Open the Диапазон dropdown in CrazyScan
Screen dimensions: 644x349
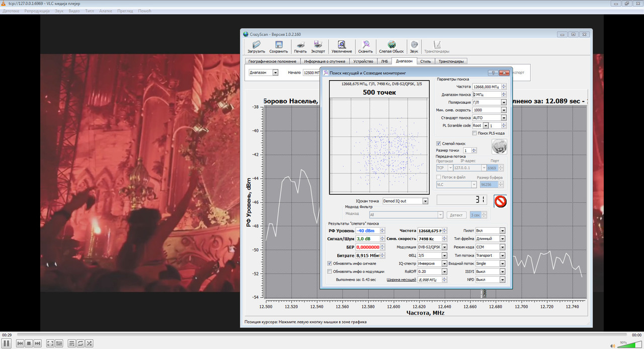275,73
